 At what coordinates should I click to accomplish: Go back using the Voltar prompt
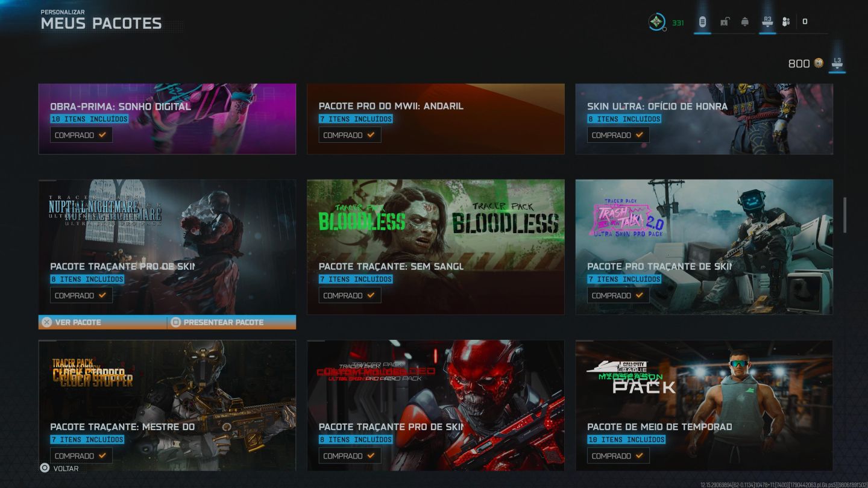tap(59, 468)
